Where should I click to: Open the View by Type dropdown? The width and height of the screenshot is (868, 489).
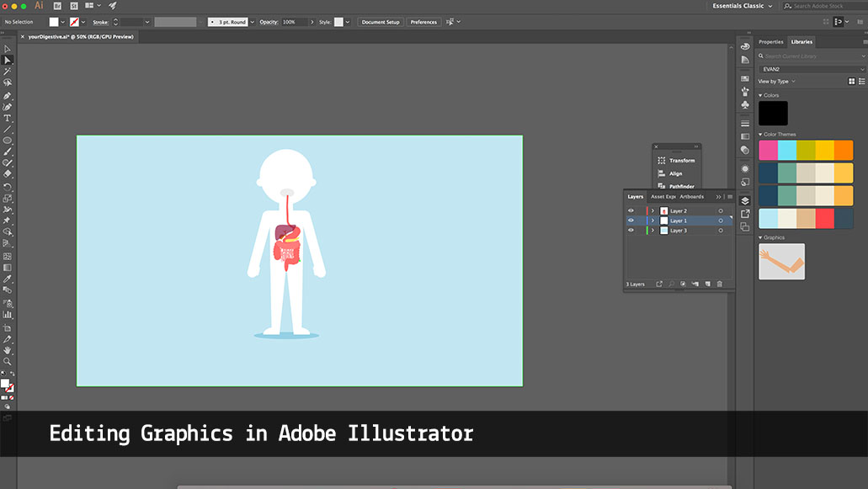[776, 82]
